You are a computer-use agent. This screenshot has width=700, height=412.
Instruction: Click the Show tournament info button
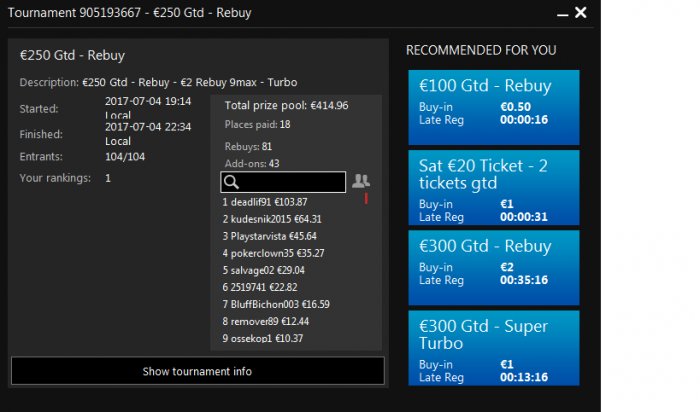[197, 371]
